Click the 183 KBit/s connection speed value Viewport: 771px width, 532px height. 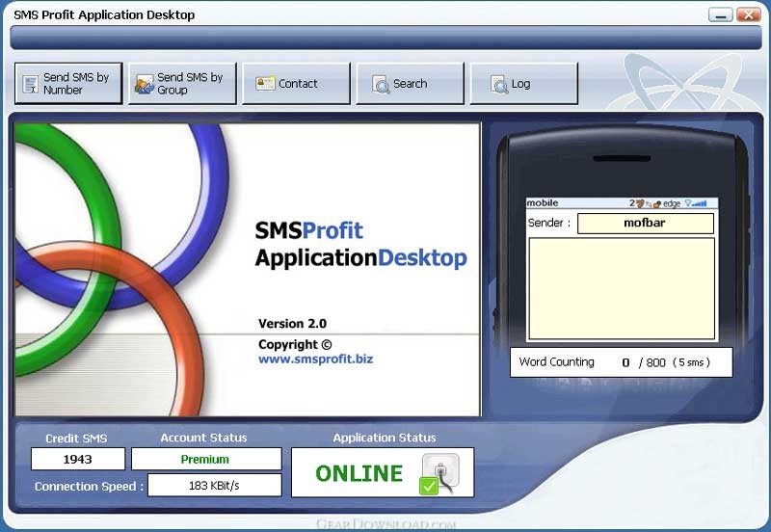tap(214, 486)
